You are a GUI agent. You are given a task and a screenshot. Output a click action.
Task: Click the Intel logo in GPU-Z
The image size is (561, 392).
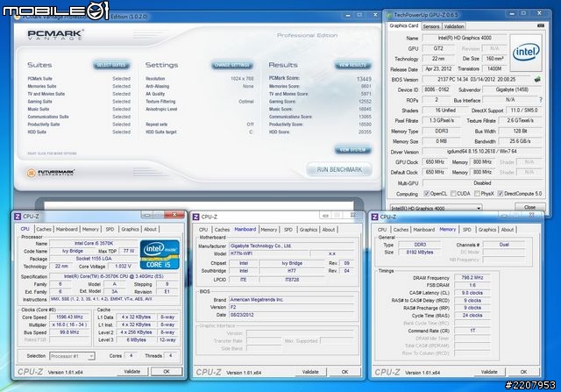[526, 53]
